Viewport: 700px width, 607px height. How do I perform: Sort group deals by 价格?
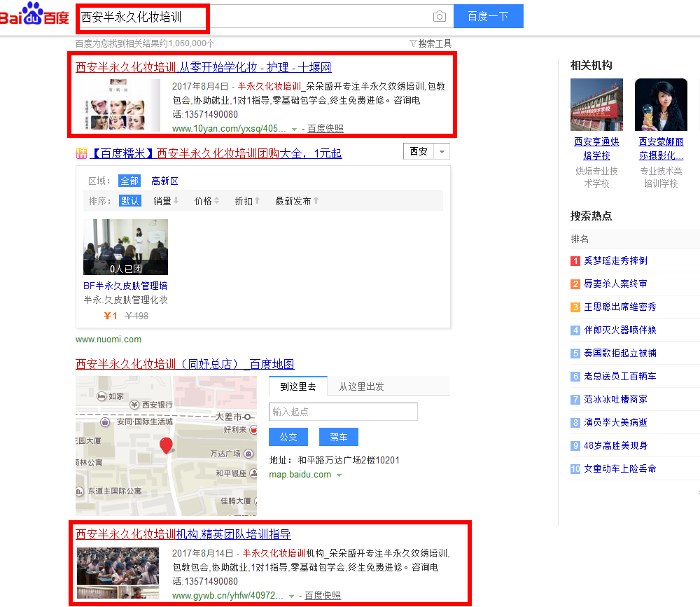[206, 201]
